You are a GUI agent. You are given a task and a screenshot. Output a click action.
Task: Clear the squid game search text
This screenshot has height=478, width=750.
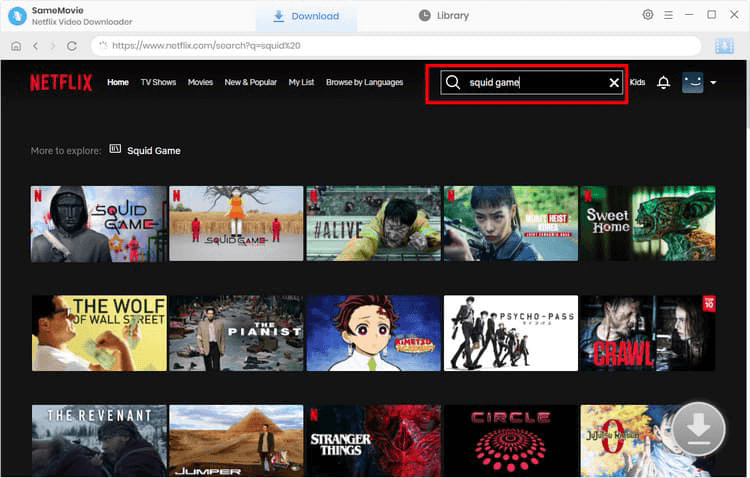click(x=614, y=83)
